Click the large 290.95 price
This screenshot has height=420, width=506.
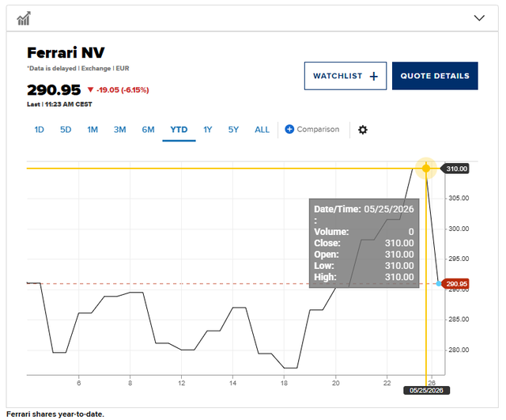pyautogui.click(x=54, y=89)
